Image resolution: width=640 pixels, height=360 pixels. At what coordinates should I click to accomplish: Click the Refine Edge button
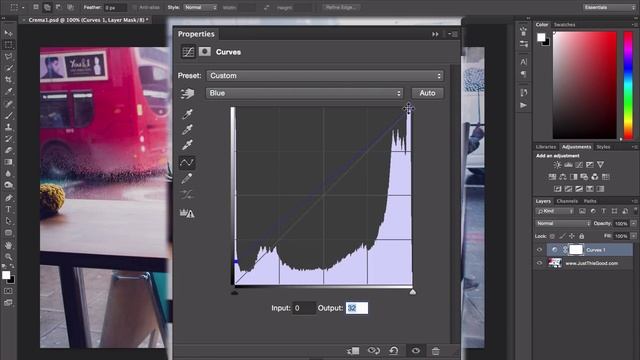(x=341, y=7)
